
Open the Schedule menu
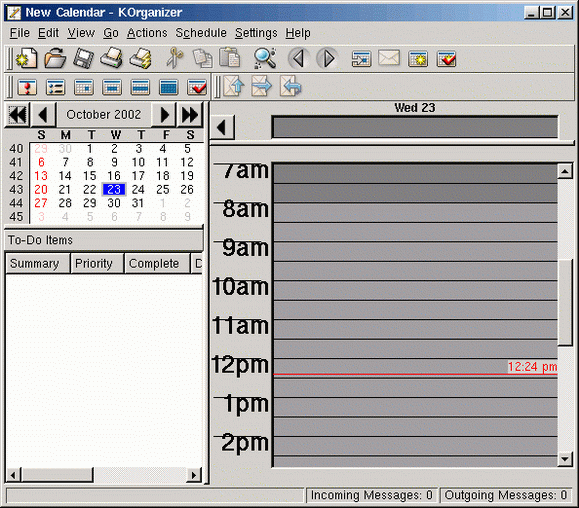coord(201,33)
